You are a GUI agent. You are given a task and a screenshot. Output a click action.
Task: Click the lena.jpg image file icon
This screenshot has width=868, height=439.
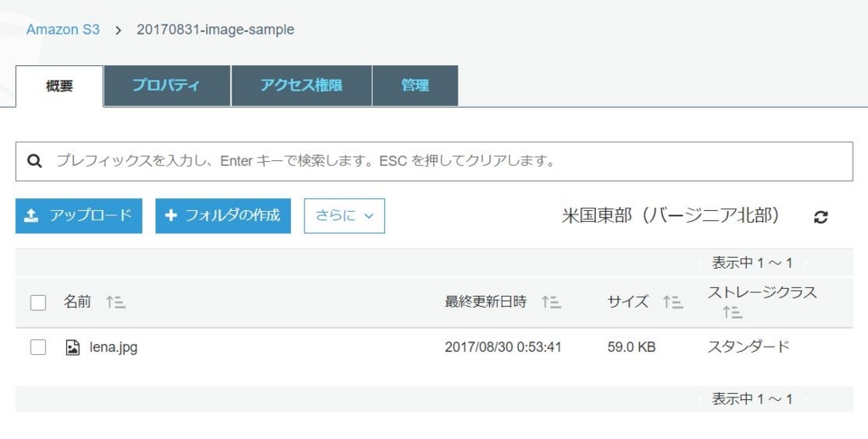(73, 347)
